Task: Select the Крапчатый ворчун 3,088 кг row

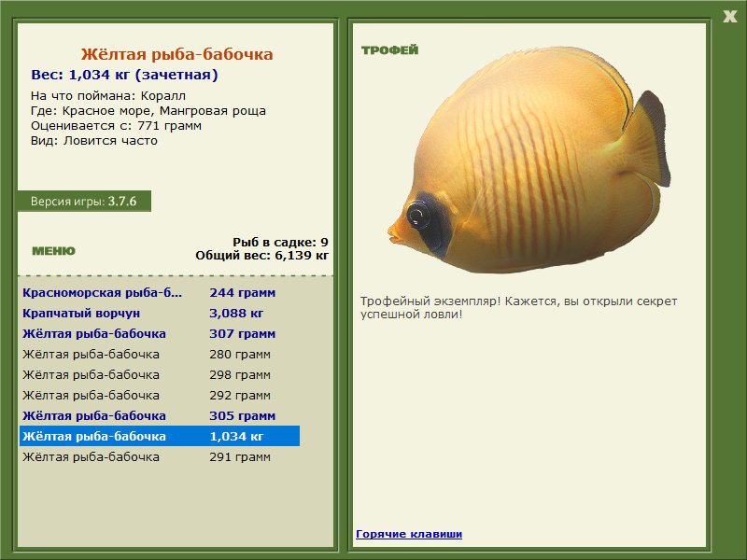Action: pyautogui.click(x=160, y=314)
